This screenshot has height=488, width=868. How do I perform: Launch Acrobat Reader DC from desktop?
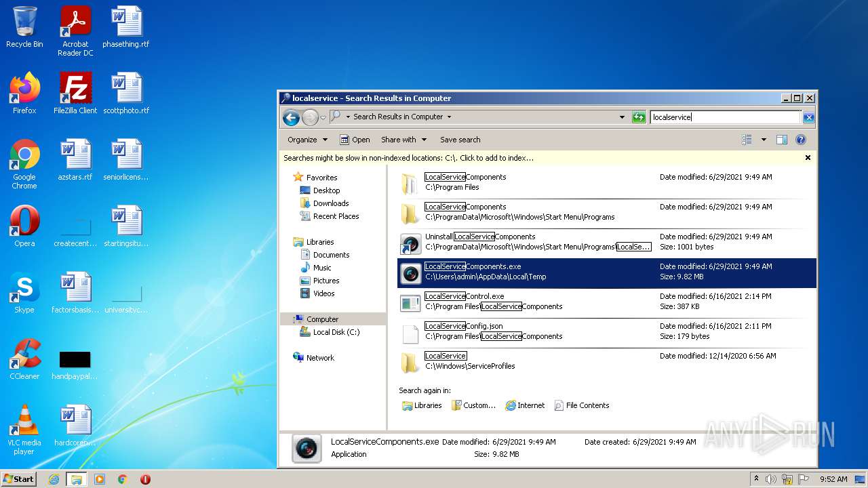(75, 31)
